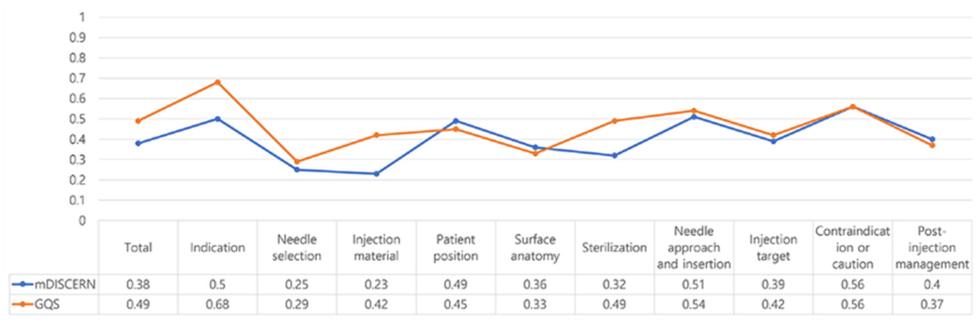Select the orange data point above Sterilization
The height and width of the screenshot is (325, 980).
click(614, 121)
